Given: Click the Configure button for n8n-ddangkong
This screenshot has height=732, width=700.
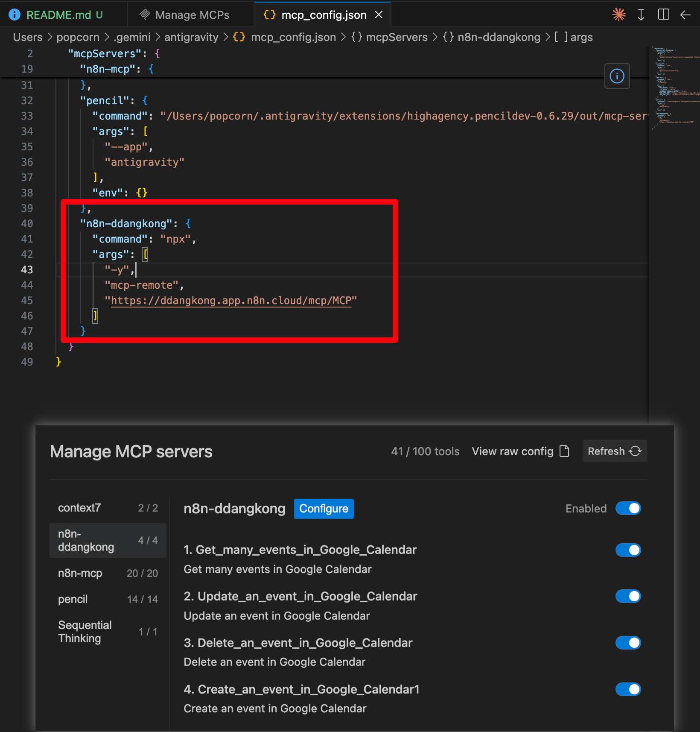Looking at the screenshot, I should (x=324, y=509).
